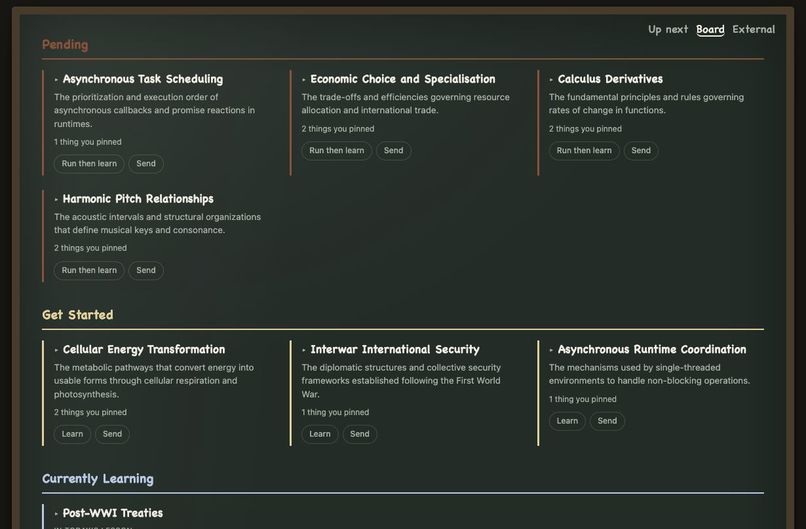The image size is (806, 529).
Task: Expand the Harmonic Pitch Relationships triangle
Action: [56, 199]
